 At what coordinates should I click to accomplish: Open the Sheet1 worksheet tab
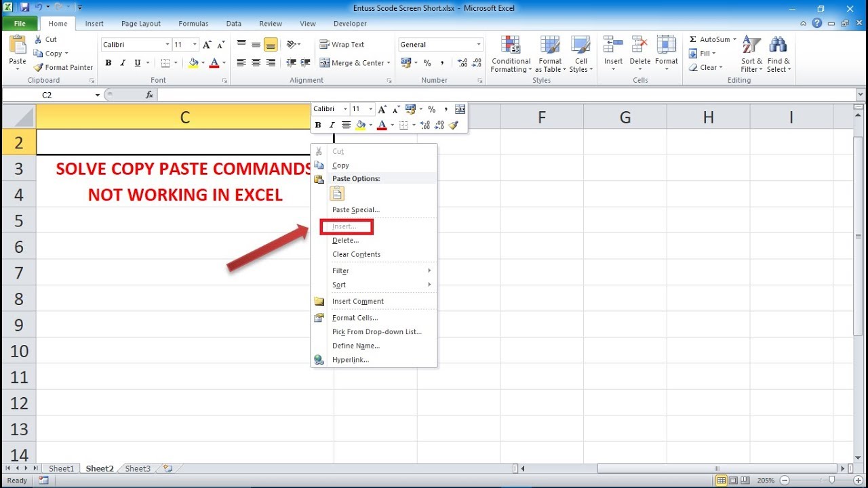(61, 468)
